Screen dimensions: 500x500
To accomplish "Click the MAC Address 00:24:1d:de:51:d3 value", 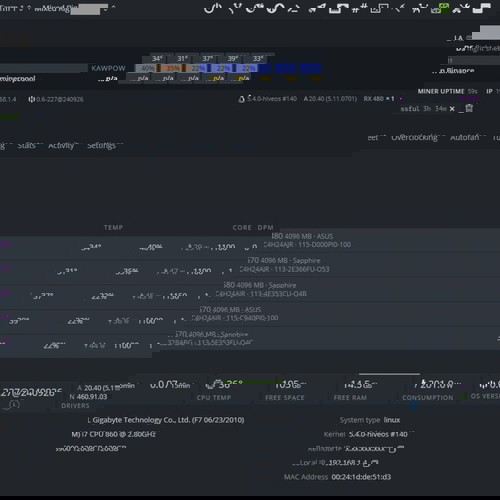I will pos(361,477).
